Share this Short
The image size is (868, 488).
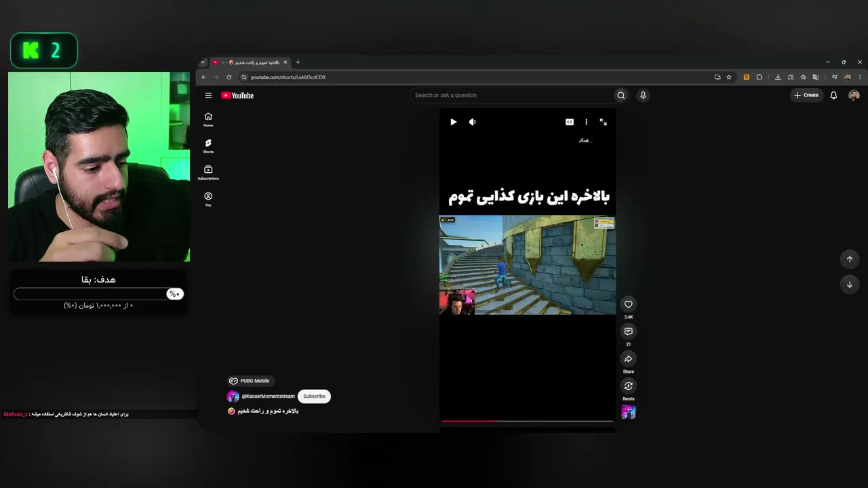[629, 359]
